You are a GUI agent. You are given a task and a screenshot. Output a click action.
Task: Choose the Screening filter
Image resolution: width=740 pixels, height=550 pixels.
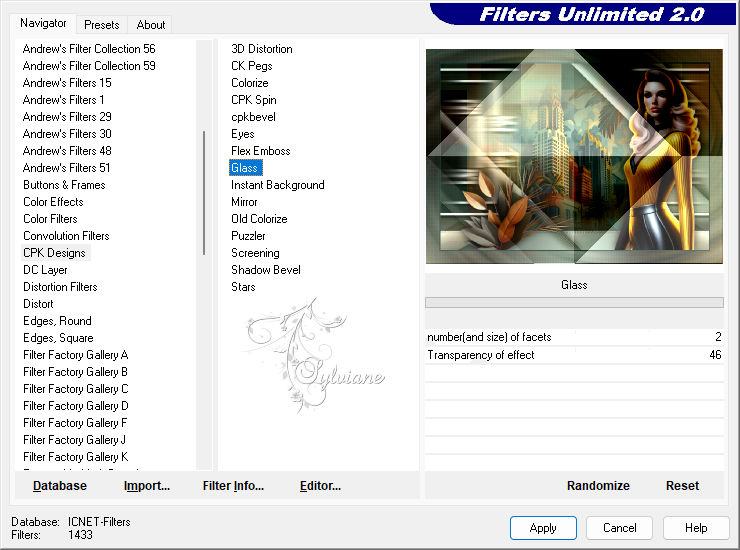coord(255,253)
